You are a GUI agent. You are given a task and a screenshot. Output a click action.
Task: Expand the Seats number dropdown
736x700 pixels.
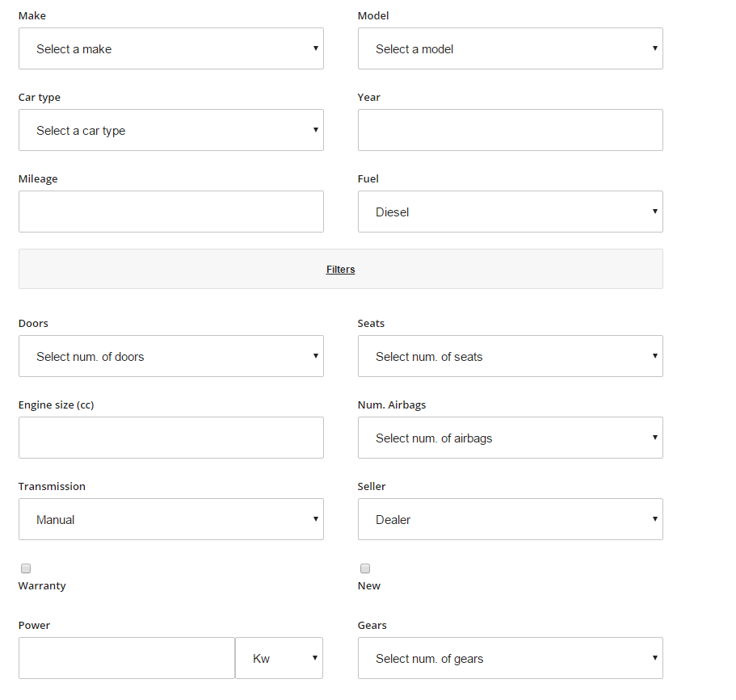(510, 356)
